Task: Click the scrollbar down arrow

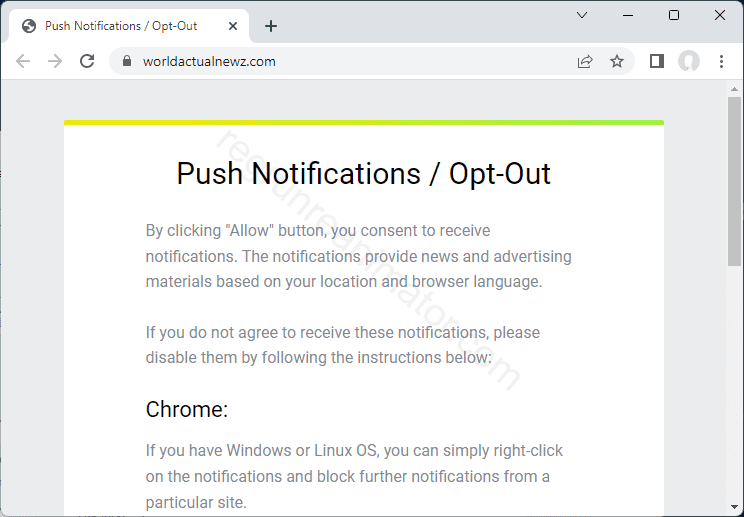Action: 735,509
